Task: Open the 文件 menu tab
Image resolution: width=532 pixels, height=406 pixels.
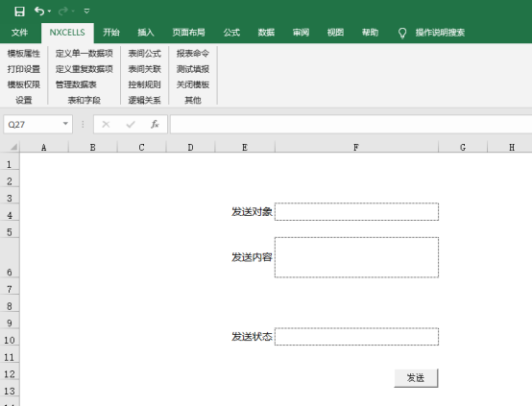Action: [x=19, y=33]
